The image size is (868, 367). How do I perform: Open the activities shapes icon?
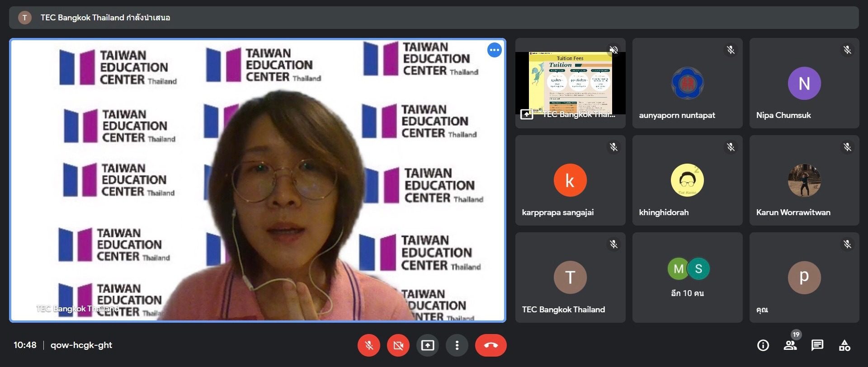(844, 345)
